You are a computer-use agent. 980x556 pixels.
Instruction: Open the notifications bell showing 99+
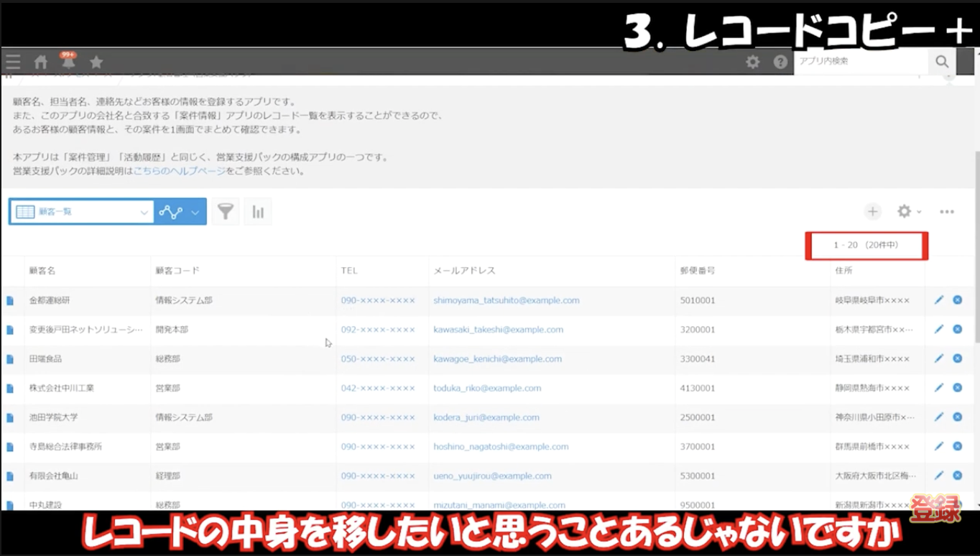68,62
